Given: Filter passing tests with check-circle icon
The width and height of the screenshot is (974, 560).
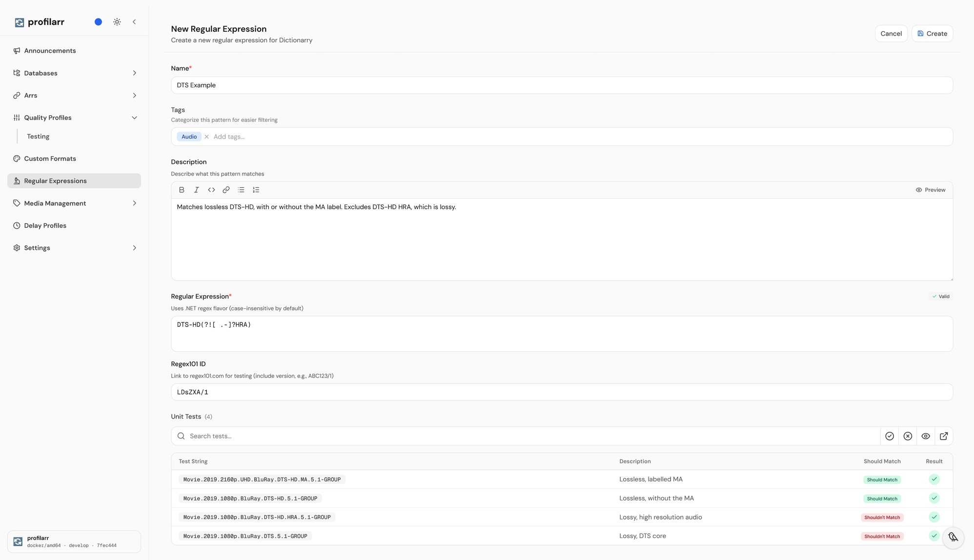Looking at the screenshot, I should [x=890, y=436].
